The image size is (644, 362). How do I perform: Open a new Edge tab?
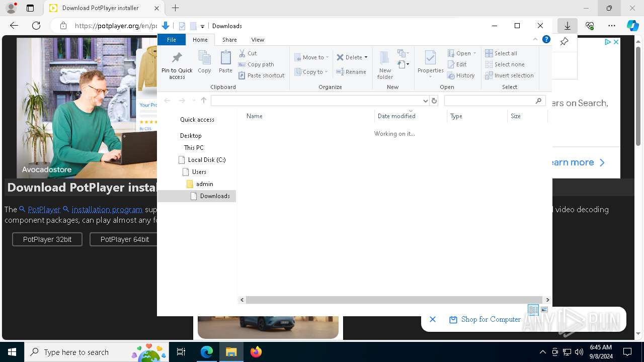pos(175,8)
